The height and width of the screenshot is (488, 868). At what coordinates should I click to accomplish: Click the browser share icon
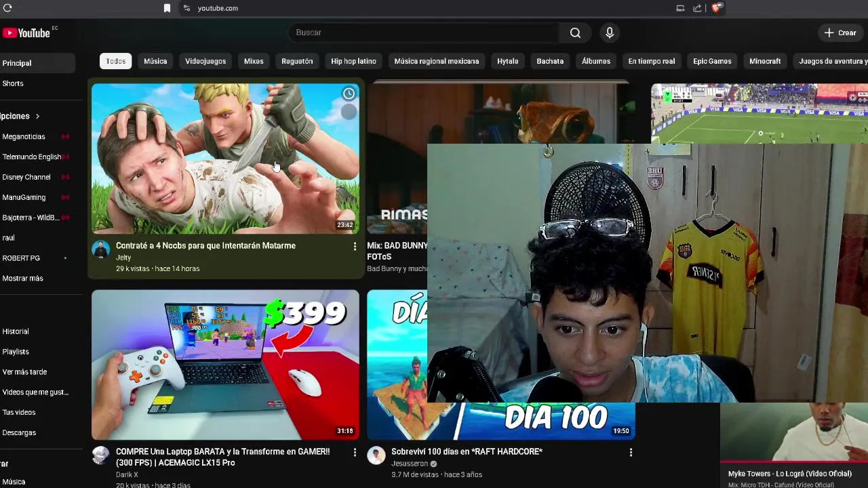tap(697, 8)
